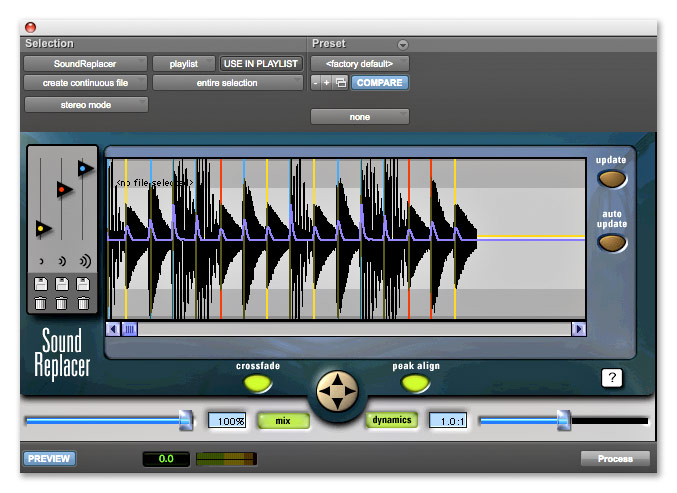Delete first sample using its trash icon

(x=40, y=303)
